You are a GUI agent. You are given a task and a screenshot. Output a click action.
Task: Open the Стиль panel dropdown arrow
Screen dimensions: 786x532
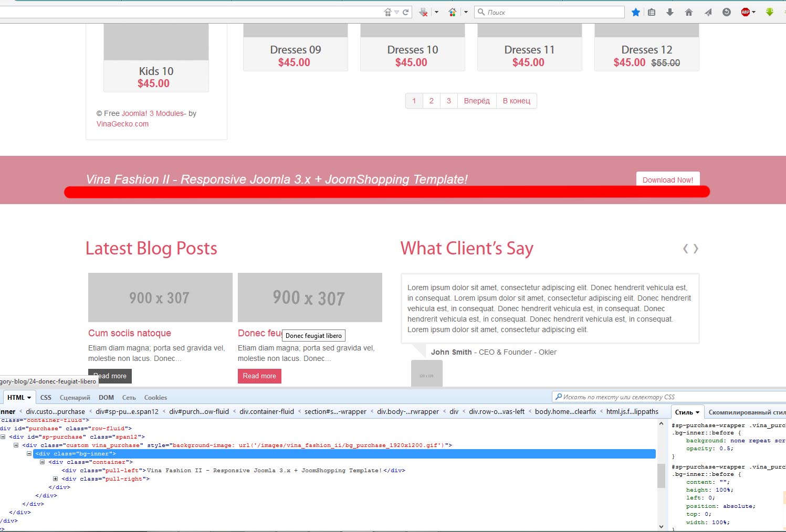pos(697,412)
